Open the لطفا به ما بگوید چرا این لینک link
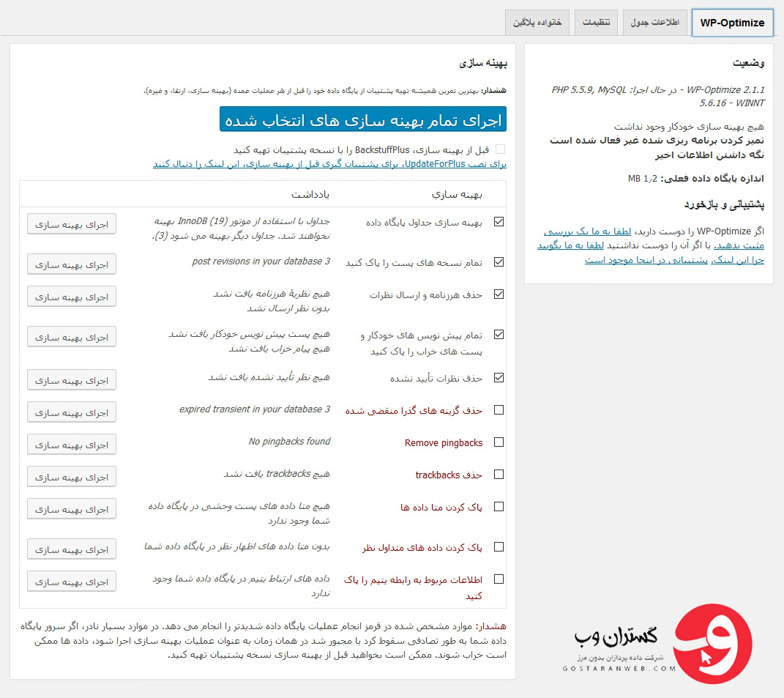784x698 pixels. pos(570,245)
